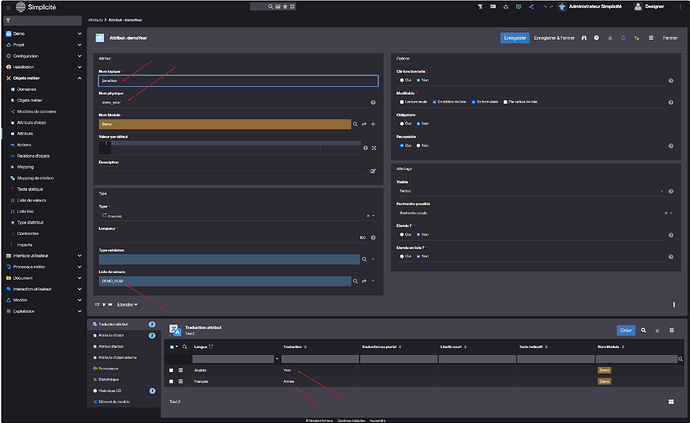The image size is (690, 423).
Task: Tick the checkbox of the Anglais translation row
Action: 171,370
